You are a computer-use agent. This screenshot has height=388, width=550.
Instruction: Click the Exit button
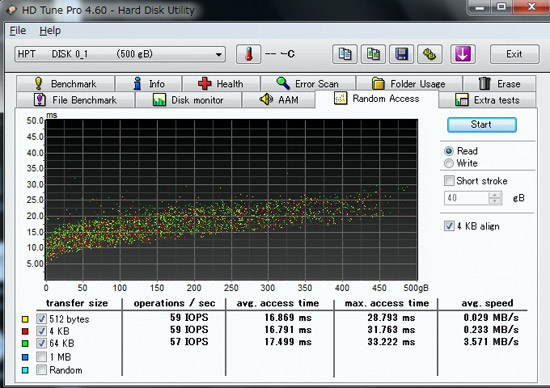click(514, 54)
